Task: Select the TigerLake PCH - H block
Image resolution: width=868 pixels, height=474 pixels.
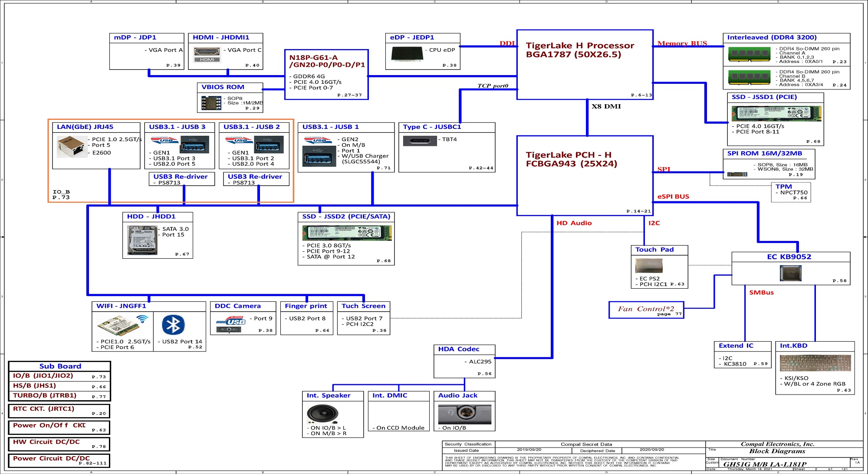Action: pos(584,176)
